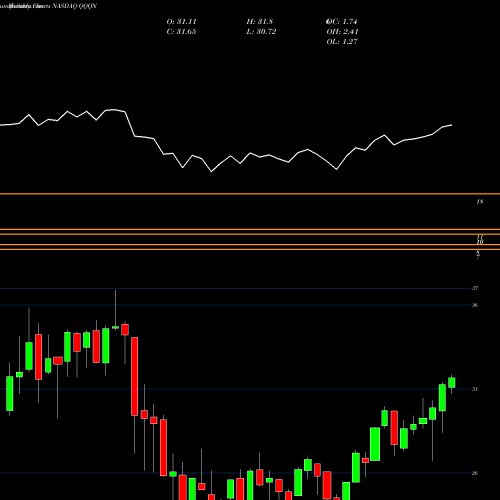Click the 36 price axis label
Image resolution: width=500 pixels, height=500 pixels.
(475, 305)
